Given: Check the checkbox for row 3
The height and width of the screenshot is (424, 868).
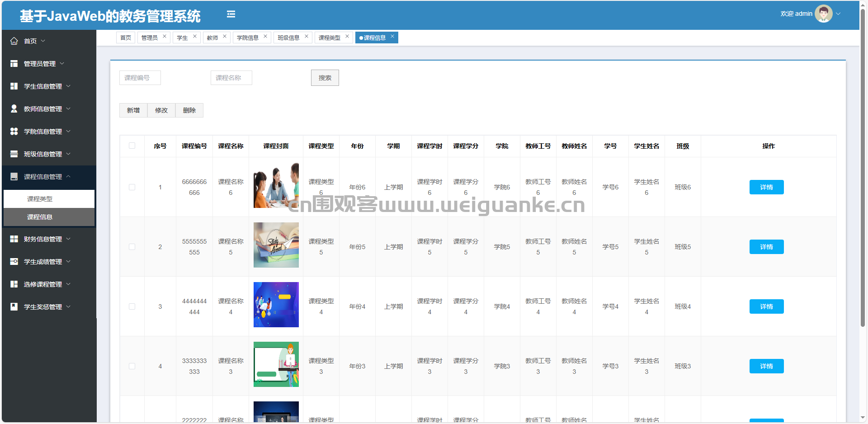Looking at the screenshot, I should point(132,306).
